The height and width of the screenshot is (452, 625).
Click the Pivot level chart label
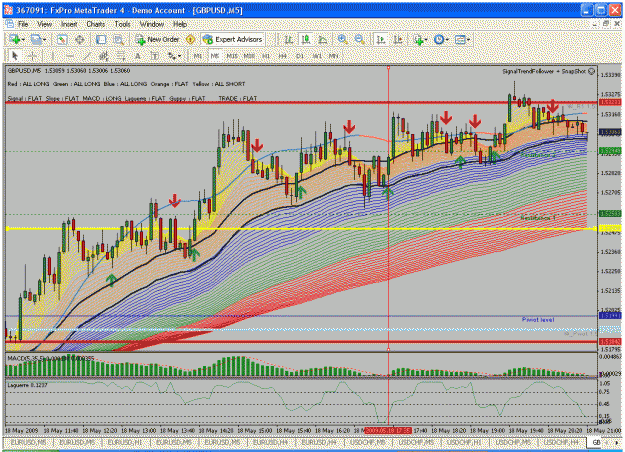[x=538, y=320]
